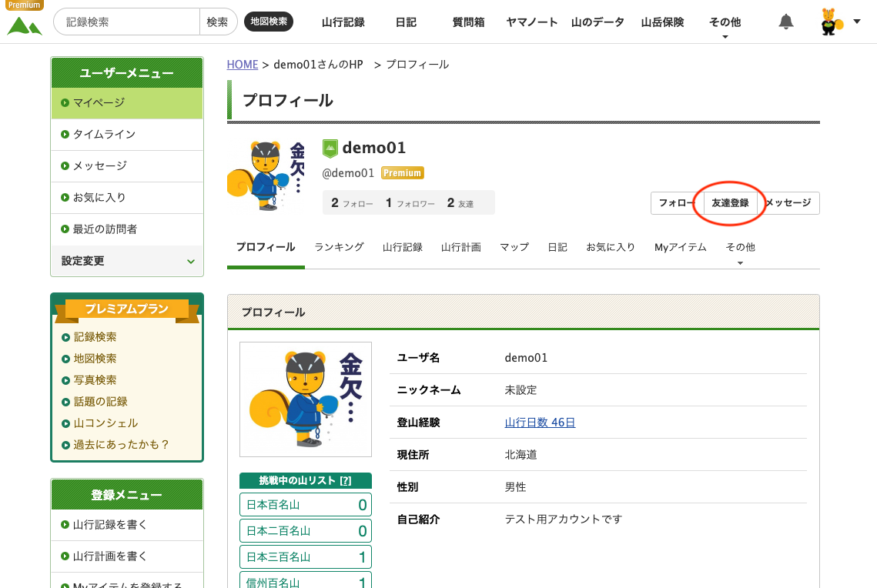
Task: Select タイムライン in user menu
Action: pyautogui.click(x=127, y=135)
